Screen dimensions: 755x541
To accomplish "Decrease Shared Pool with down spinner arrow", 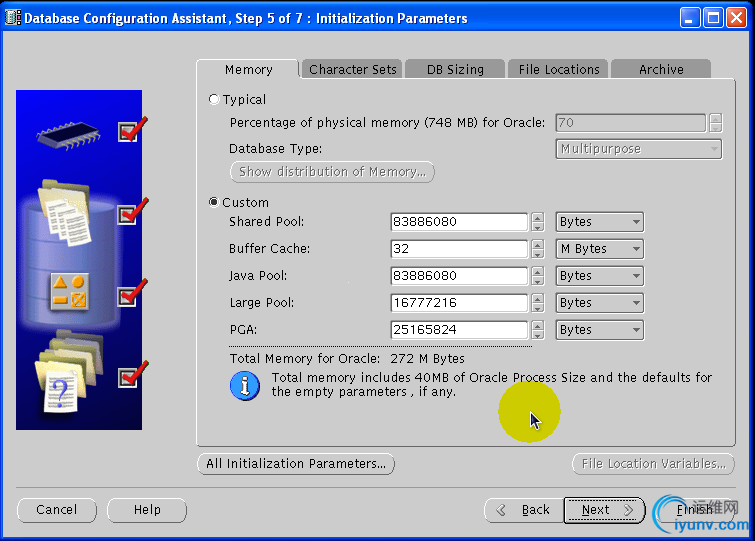I will (x=538, y=227).
